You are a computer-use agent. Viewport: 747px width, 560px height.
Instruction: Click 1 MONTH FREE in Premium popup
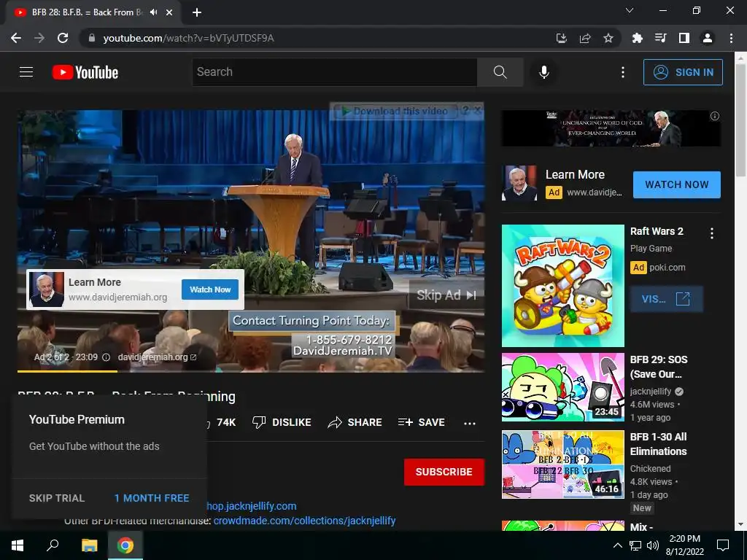[152, 498]
